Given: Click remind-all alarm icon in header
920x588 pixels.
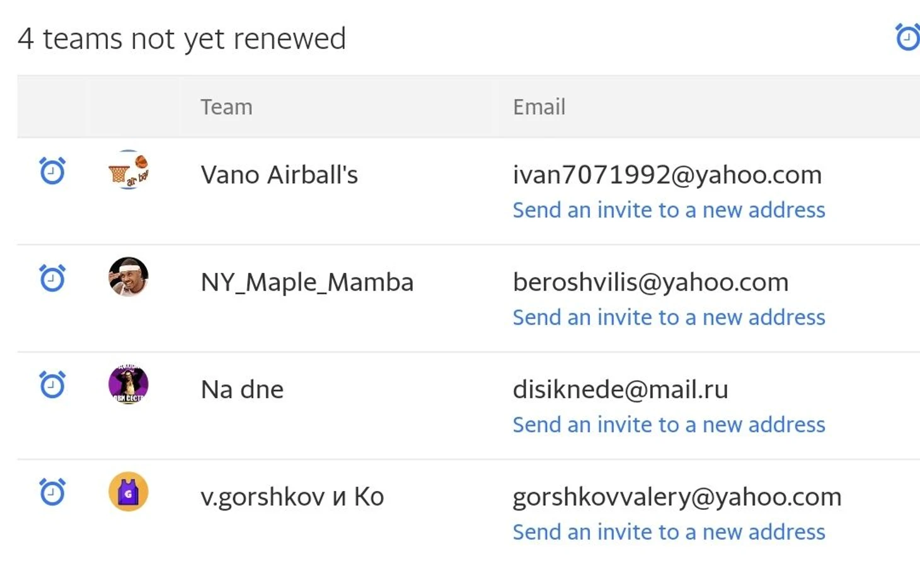Looking at the screenshot, I should pos(907,37).
